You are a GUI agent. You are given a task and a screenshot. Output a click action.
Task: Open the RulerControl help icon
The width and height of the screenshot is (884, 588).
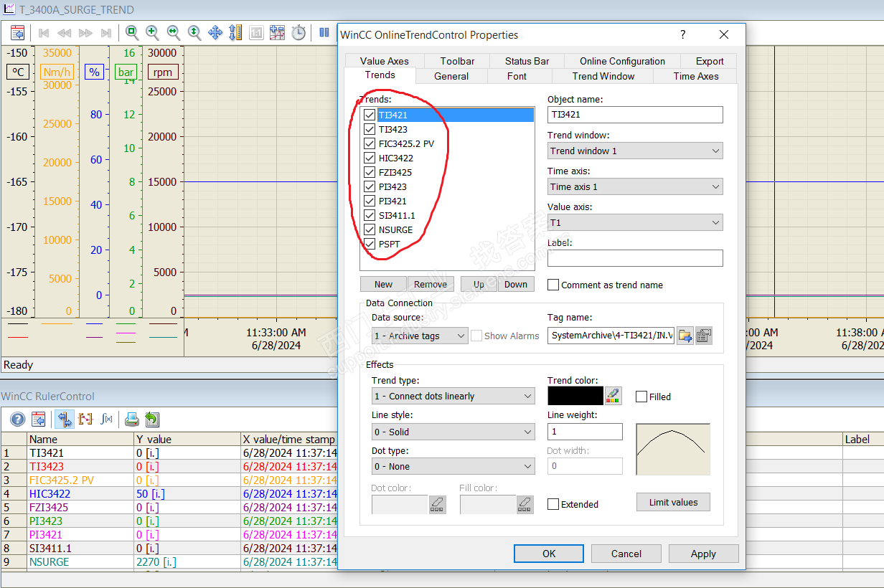(x=18, y=419)
